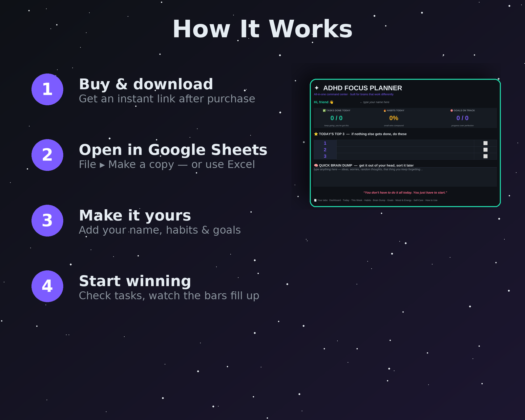Click the empty text cell for top task 2
The height and width of the screenshot is (420, 525).
tap(405, 150)
